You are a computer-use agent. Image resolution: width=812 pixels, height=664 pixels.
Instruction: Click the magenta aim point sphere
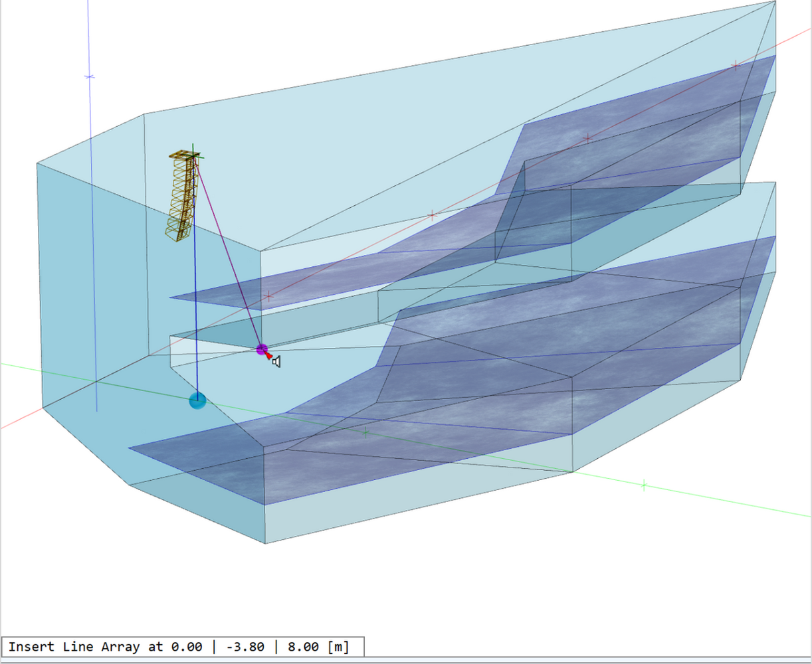[262, 349]
